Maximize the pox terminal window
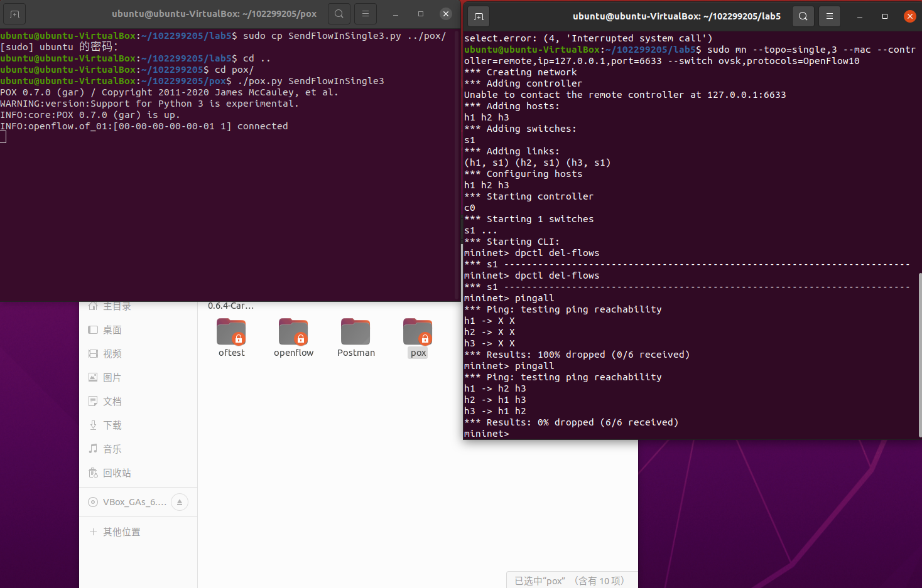Viewport: 922px width, 588px height. click(x=421, y=14)
